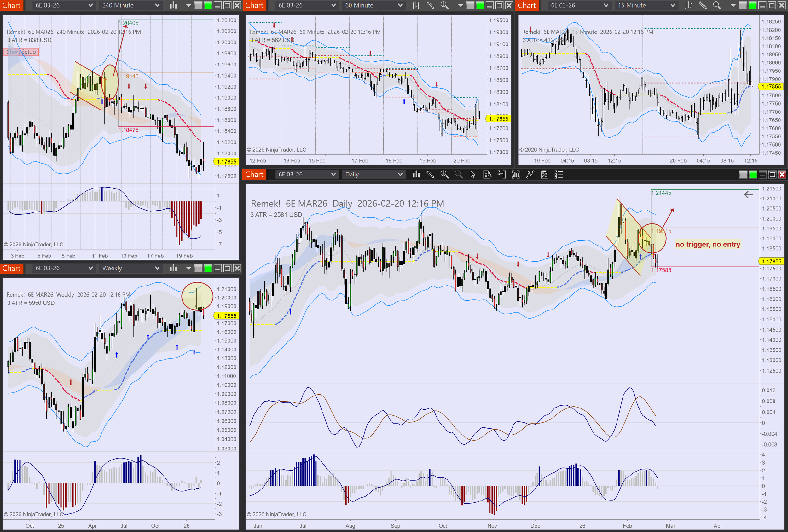Click the Chart tab of 15 Minute window

click(x=527, y=5)
